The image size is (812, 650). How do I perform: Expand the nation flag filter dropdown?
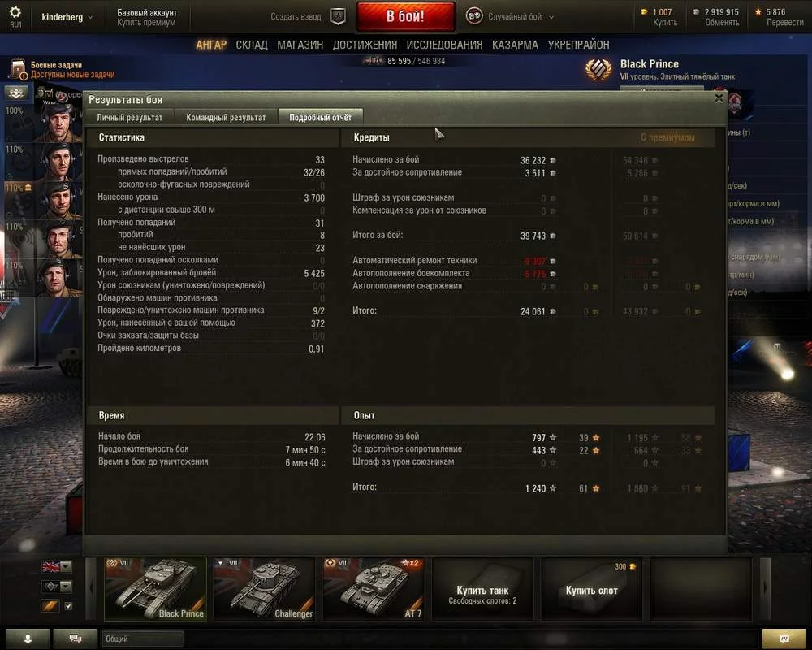pos(66,566)
